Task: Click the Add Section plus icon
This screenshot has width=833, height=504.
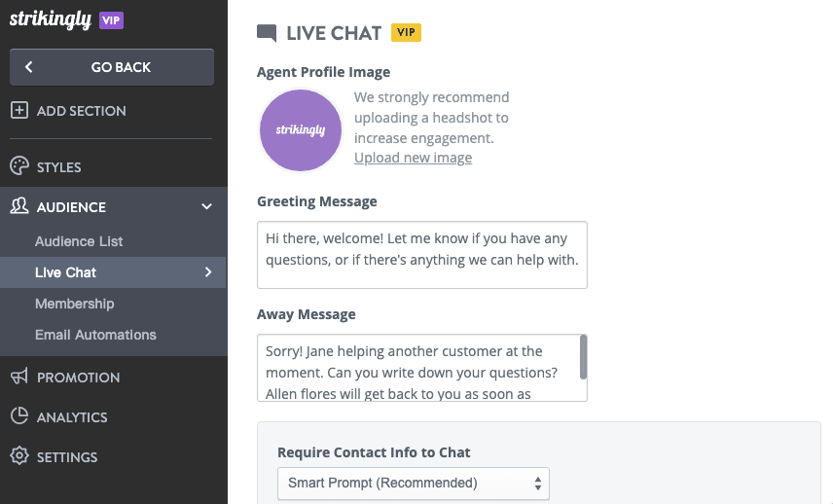Action: [x=18, y=111]
